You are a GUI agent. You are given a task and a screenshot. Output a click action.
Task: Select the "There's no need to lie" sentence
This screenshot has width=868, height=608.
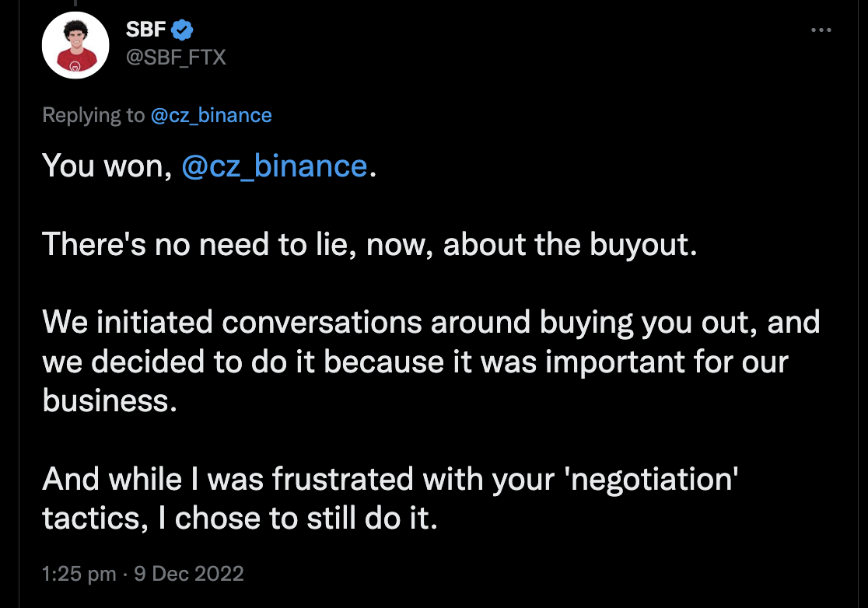click(x=366, y=244)
